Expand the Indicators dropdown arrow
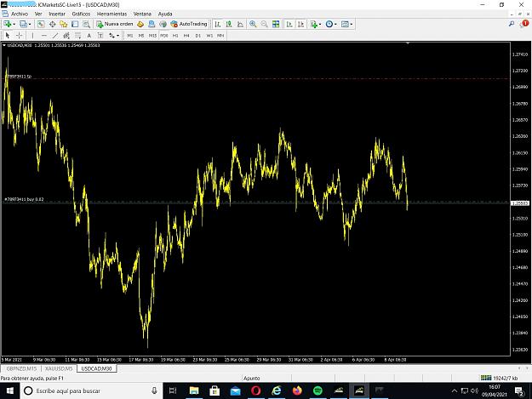The image size is (532, 399). click(320, 24)
